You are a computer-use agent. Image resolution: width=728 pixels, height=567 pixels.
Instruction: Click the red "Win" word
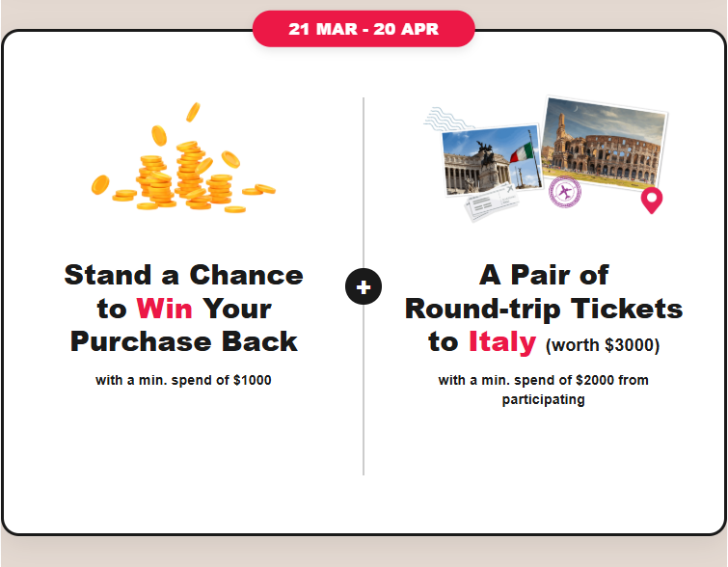tap(164, 309)
